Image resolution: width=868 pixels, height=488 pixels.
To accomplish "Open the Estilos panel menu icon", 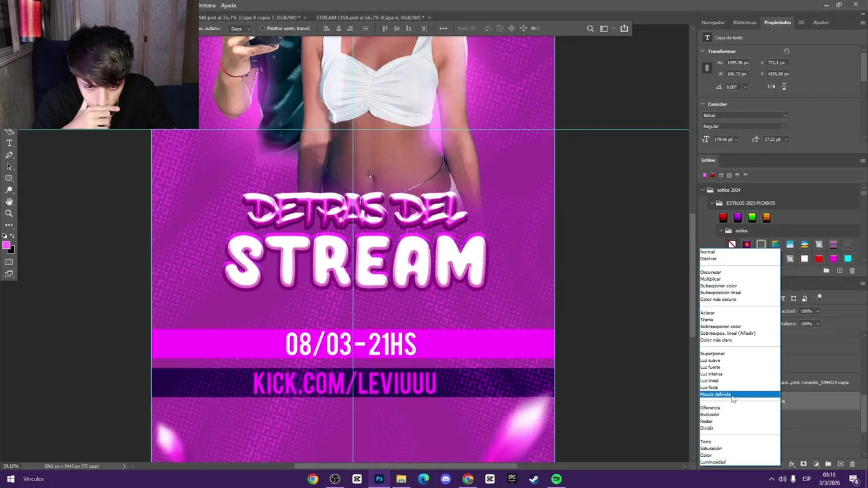I will click(863, 161).
